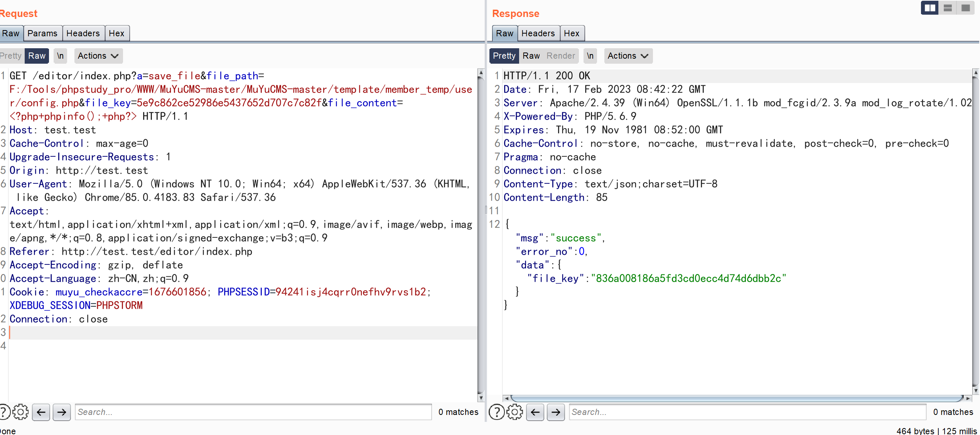
Task: Select side-by-side split layout icon
Action: (930, 8)
